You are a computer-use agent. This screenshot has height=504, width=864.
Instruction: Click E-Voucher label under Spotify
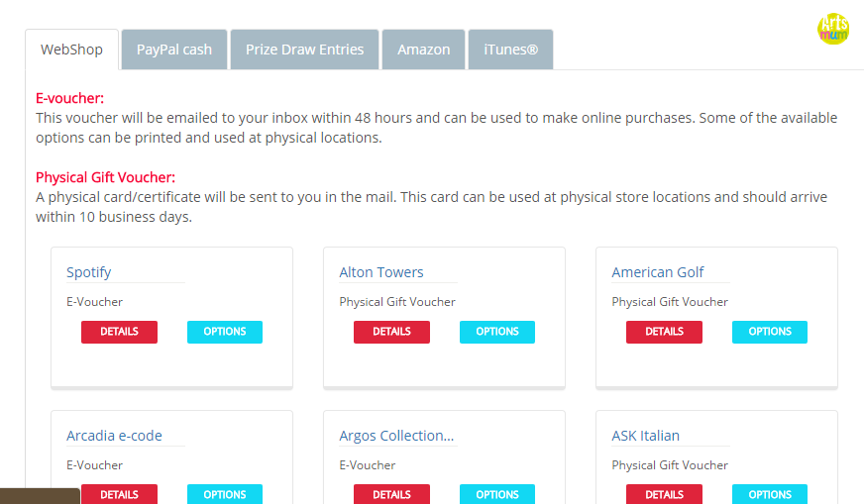(x=94, y=302)
